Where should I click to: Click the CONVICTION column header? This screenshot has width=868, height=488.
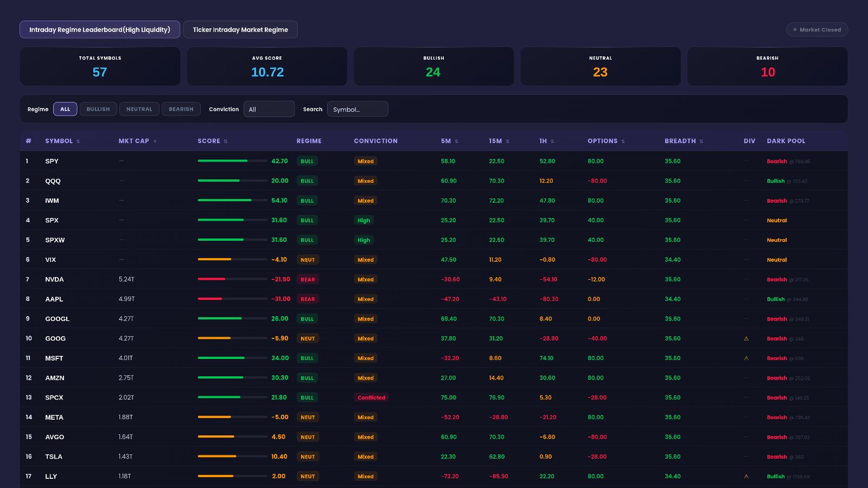coord(376,141)
